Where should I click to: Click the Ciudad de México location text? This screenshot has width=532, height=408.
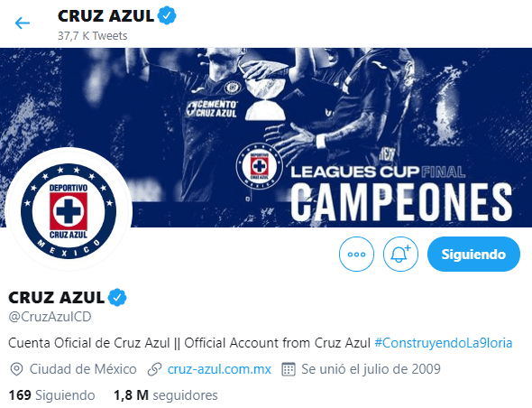click(x=83, y=369)
